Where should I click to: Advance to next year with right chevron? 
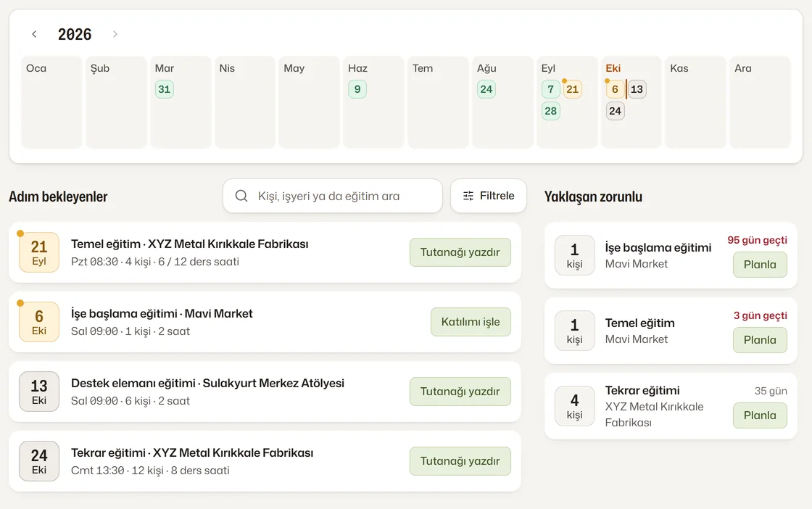click(115, 34)
